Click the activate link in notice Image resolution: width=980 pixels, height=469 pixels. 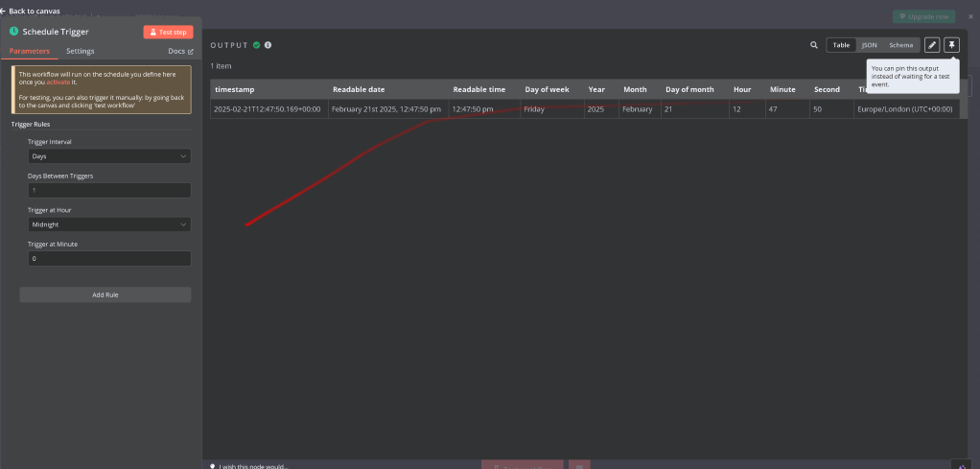click(x=58, y=82)
